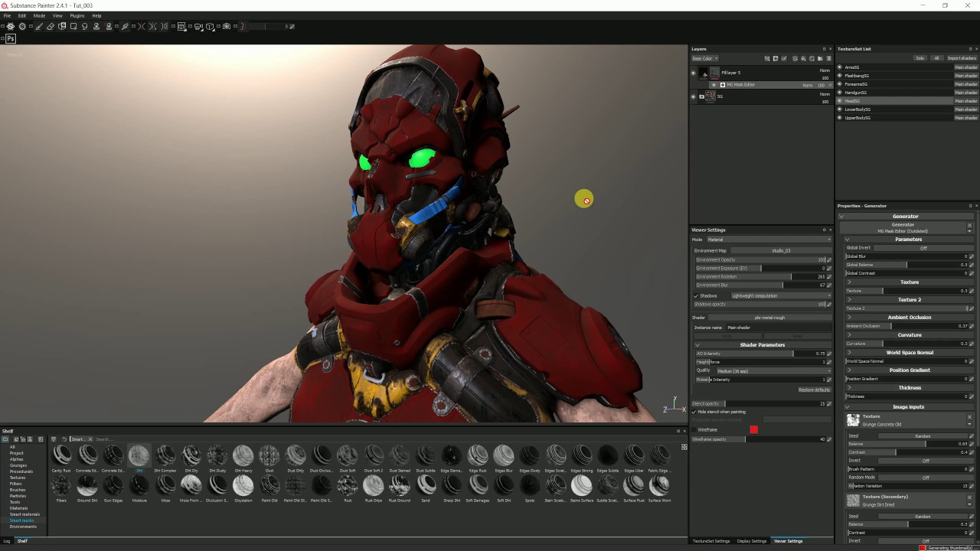Screen dimensions: 980x551
Task: Select the Smudge tool icon
Action: coord(85,26)
